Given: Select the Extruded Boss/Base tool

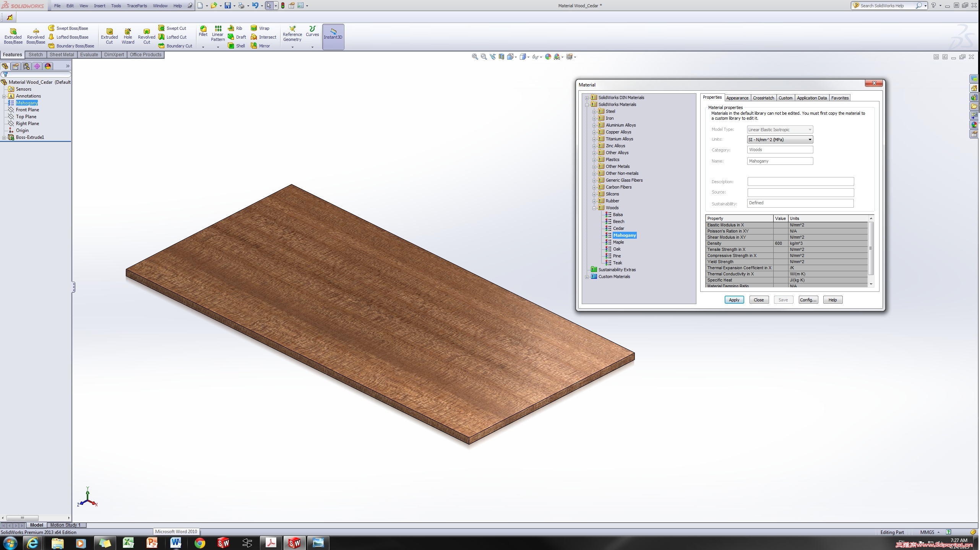Looking at the screenshot, I should point(13,35).
